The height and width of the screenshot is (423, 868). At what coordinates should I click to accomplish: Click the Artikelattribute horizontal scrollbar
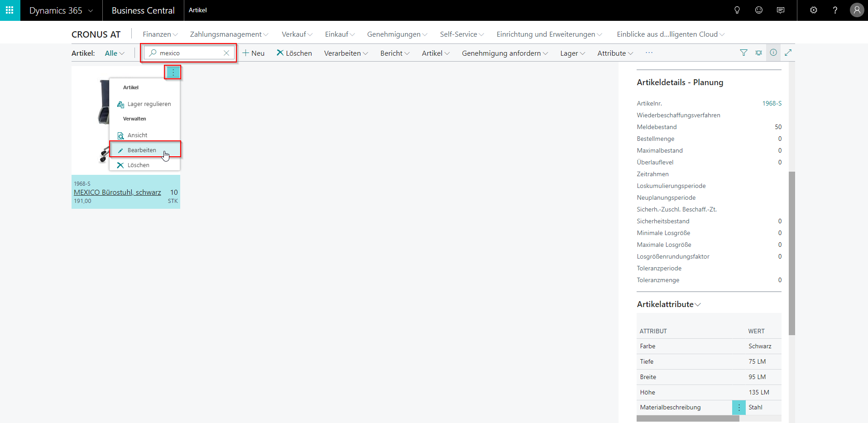tap(688, 418)
